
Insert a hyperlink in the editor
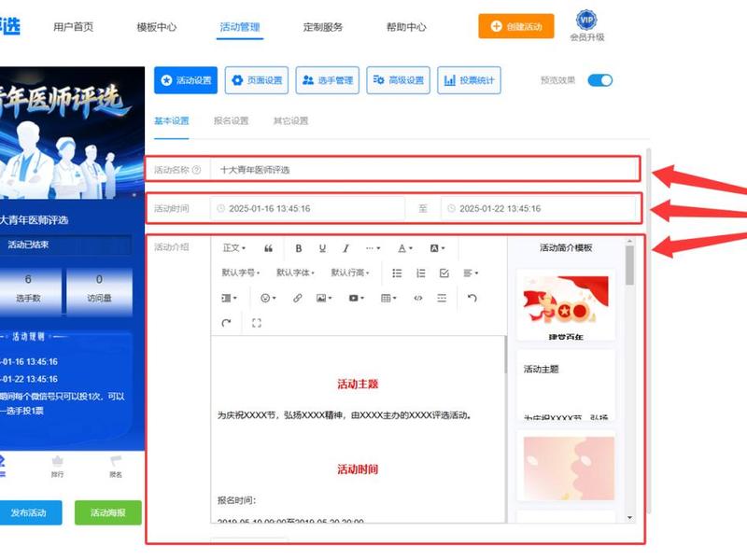click(x=297, y=298)
